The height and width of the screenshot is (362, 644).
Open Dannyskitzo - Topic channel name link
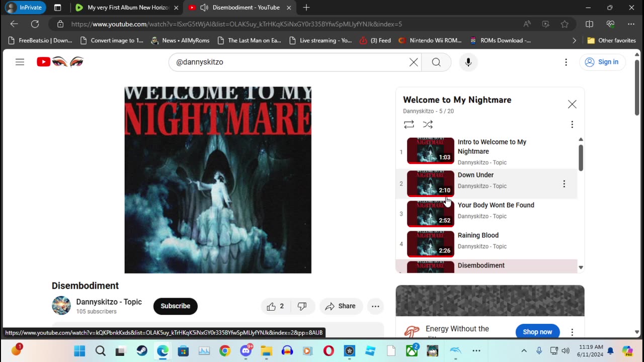pyautogui.click(x=109, y=302)
